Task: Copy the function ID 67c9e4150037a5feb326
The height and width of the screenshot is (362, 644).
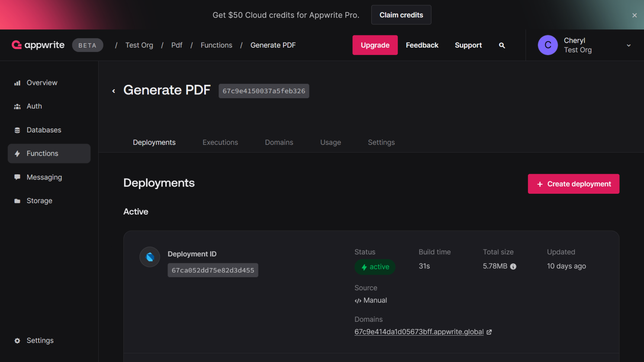Action: (264, 91)
